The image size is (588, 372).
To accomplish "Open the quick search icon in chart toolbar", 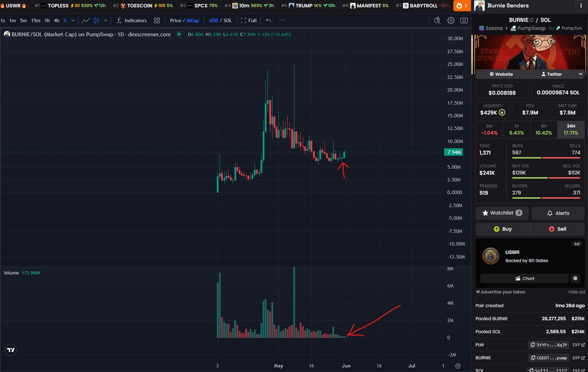I will coord(438,21).
